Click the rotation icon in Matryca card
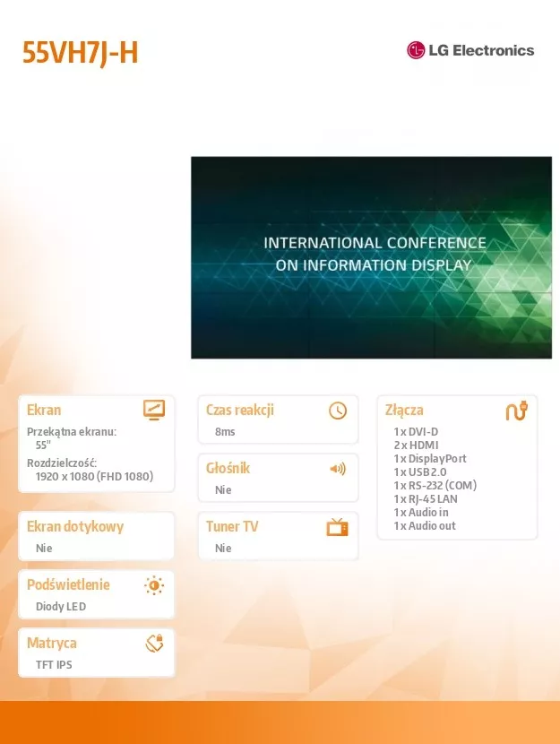Screen dimensions: 560x744 [154, 644]
